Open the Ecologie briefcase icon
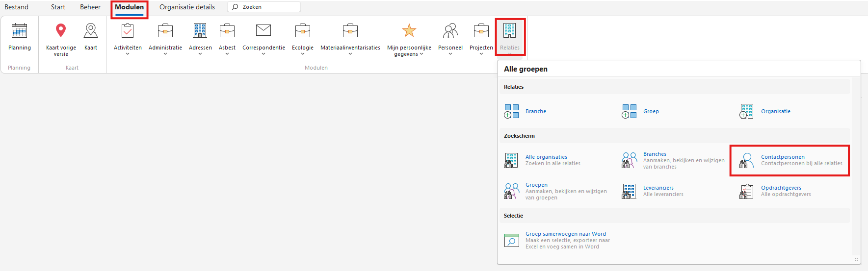This screenshot has height=271, width=868. tap(303, 31)
